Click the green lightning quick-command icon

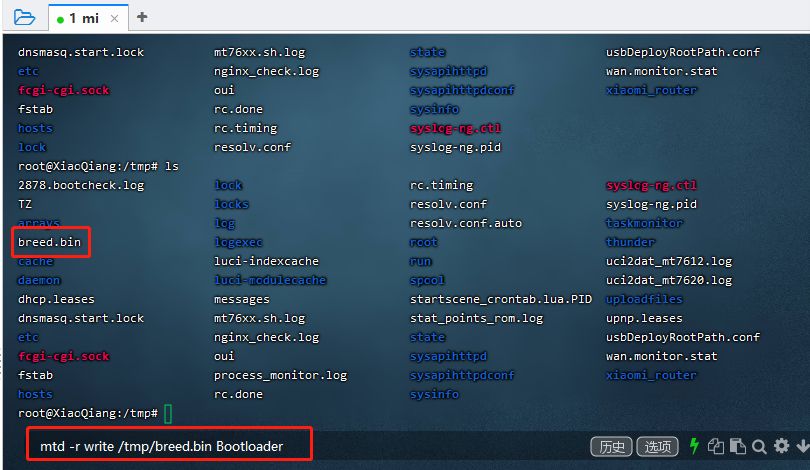[694, 446]
